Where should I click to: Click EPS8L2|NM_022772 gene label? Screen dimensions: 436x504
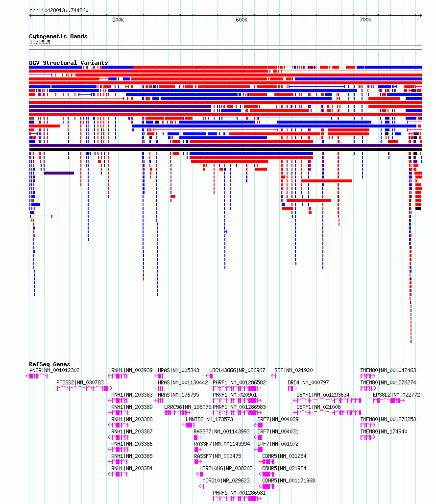[x=396, y=395]
